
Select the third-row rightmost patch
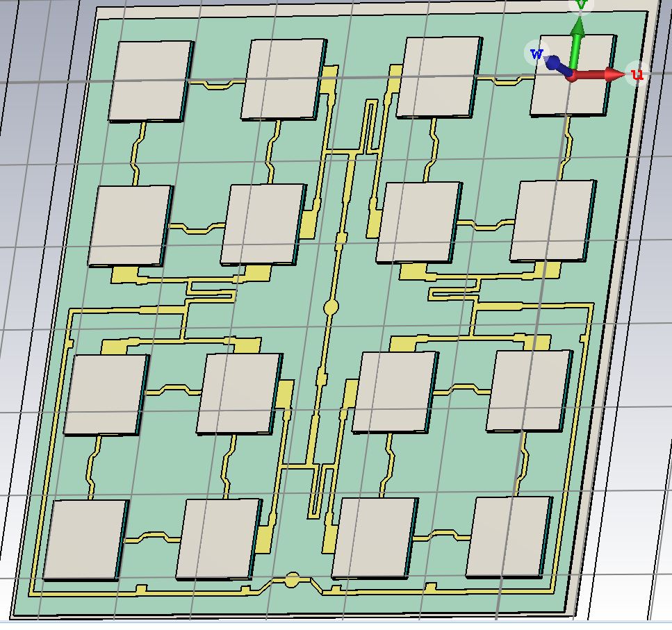530,390
